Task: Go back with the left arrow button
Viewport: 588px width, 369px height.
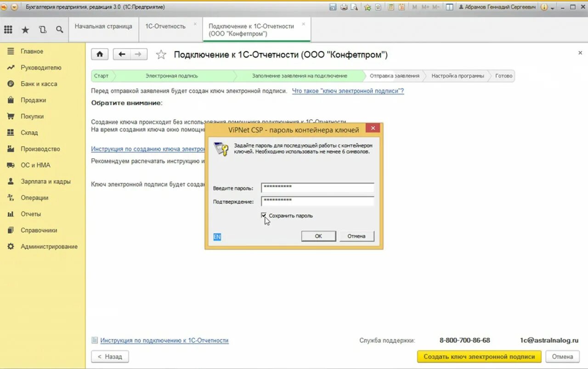Action: pos(122,54)
